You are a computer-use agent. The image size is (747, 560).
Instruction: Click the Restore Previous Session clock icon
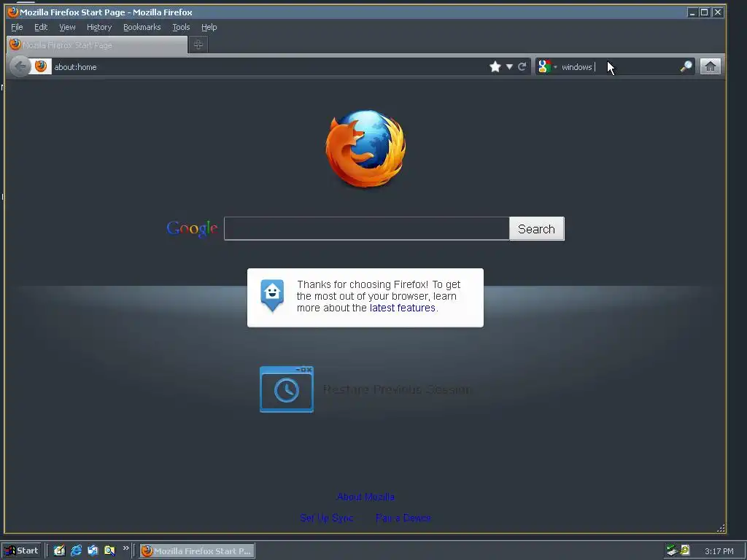point(286,389)
